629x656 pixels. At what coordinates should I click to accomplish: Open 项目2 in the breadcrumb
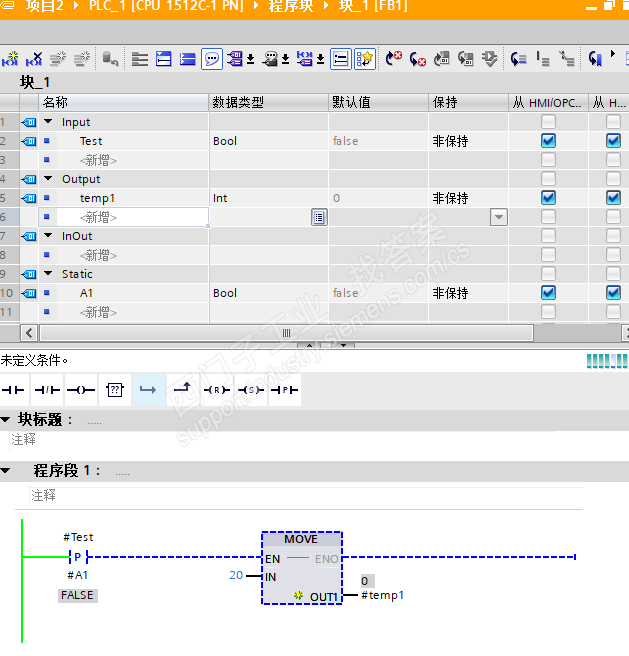[44, 6]
